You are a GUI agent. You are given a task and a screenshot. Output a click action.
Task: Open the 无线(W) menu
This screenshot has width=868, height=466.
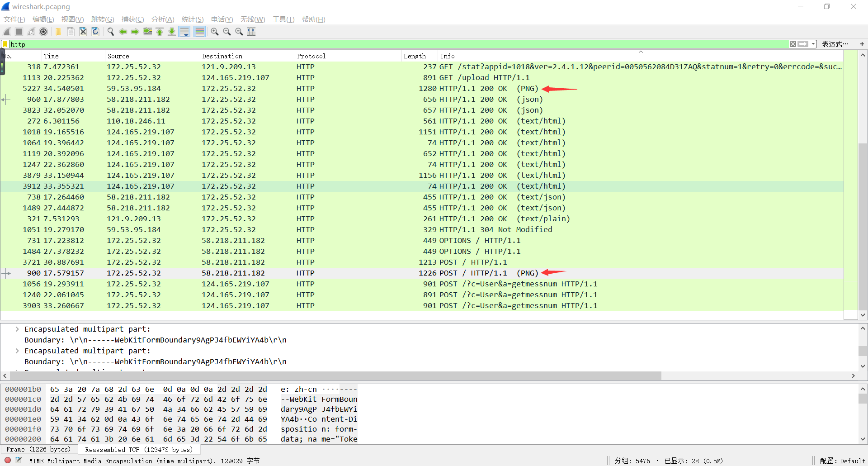click(253, 19)
